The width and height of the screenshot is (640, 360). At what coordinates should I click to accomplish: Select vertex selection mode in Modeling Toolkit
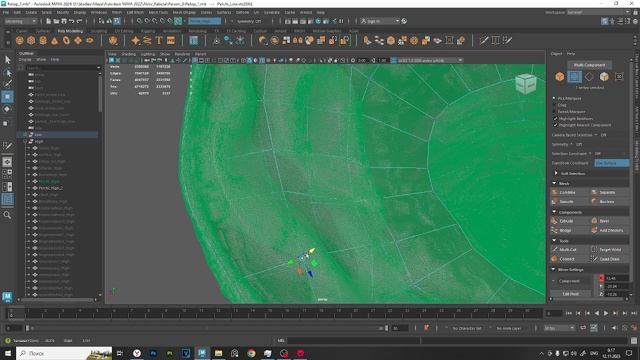[x=574, y=77]
